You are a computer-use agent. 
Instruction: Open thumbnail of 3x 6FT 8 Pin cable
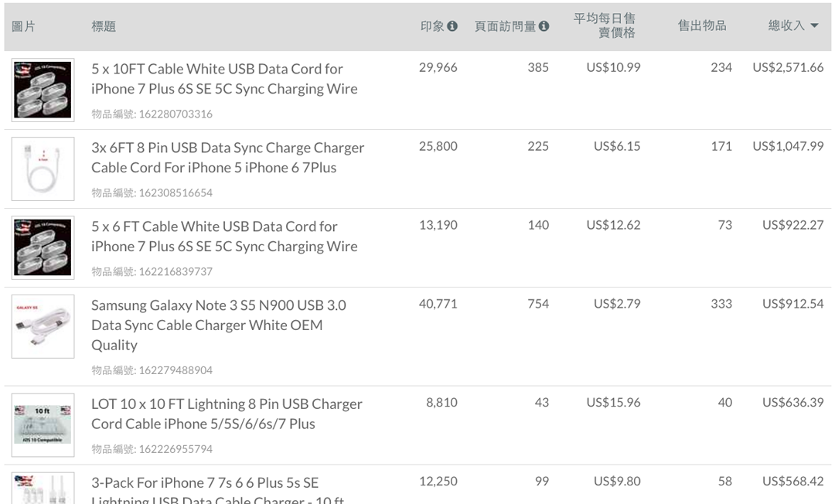coord(43,169)
